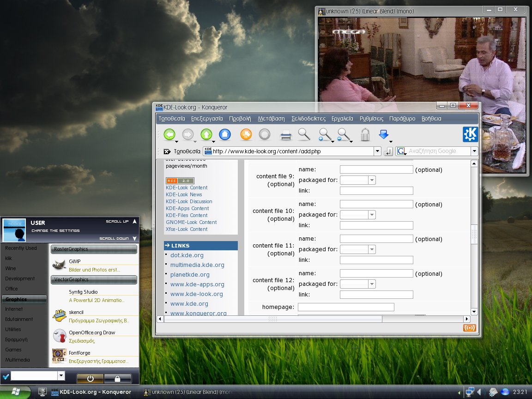Image resolution: width=532 pixels, height=399 pixels.
Task: Follow the dot.kde.org link
Action: point(187,255)
